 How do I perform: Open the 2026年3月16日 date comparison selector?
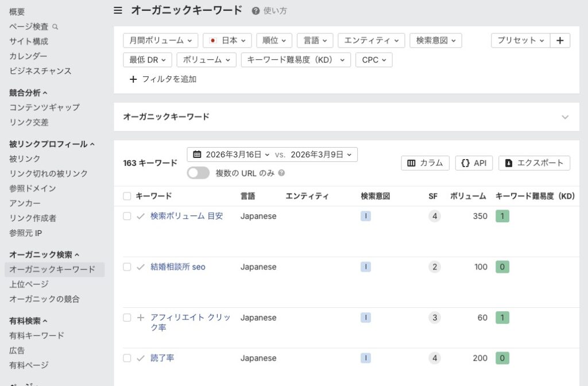pos(233,154)
